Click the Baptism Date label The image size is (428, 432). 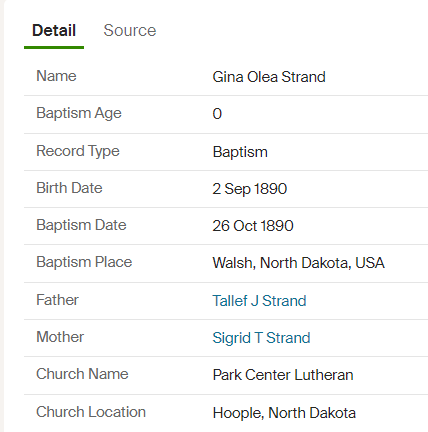[81, 225]
